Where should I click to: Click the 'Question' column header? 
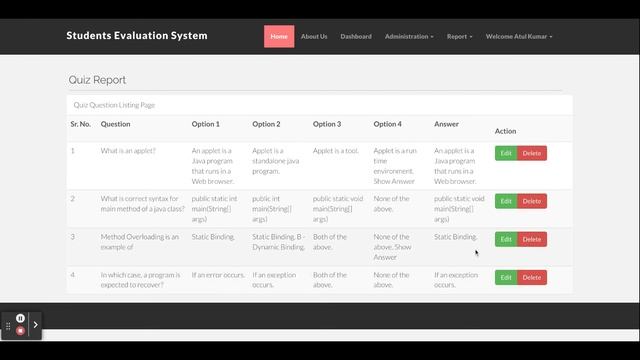pyautogui.click(x=116, y=124)
